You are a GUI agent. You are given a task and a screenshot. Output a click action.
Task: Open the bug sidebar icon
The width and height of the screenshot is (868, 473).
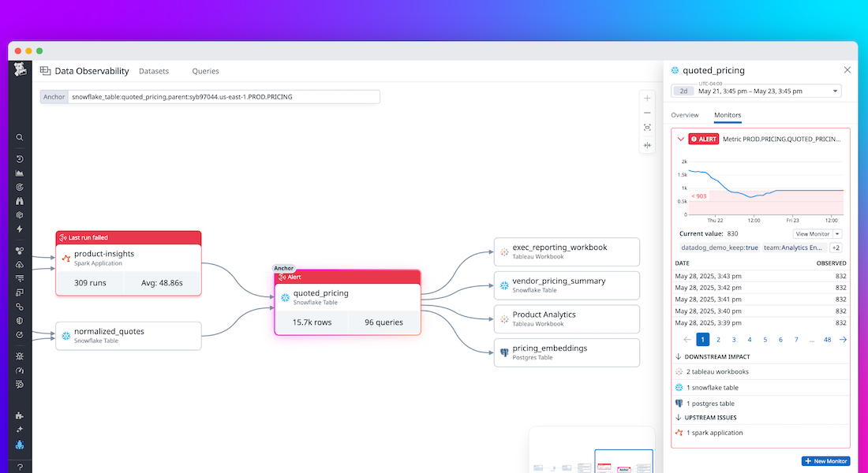point(20,356)
